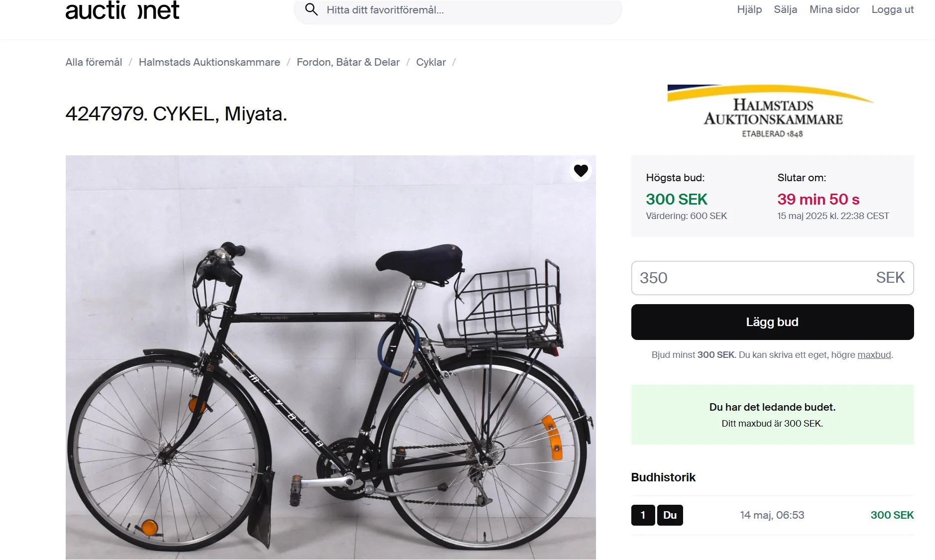
Task: Open the maxbud explanation link
Action: coord(874,355)
